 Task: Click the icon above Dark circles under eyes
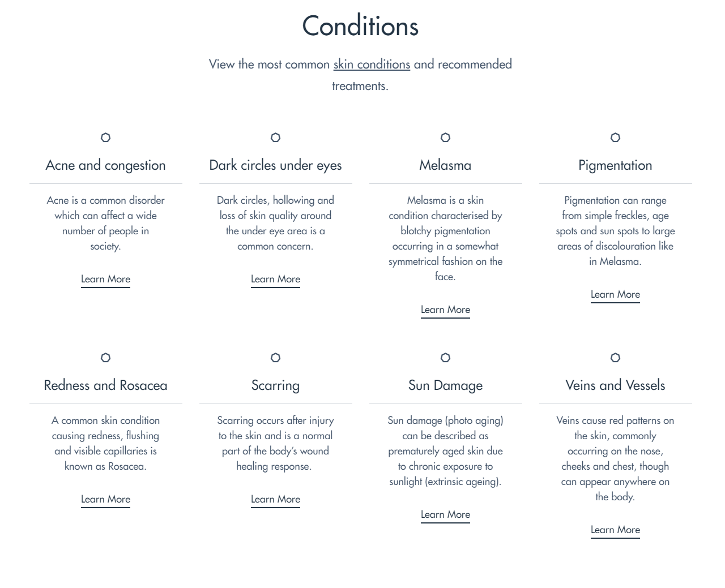275,138
